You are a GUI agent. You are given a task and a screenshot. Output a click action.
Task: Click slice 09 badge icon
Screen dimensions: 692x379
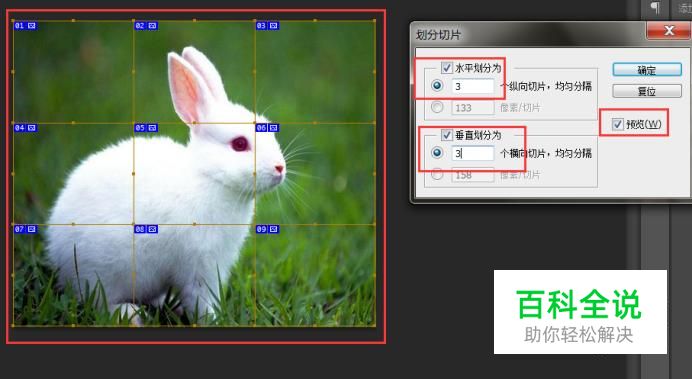point(274,229)
